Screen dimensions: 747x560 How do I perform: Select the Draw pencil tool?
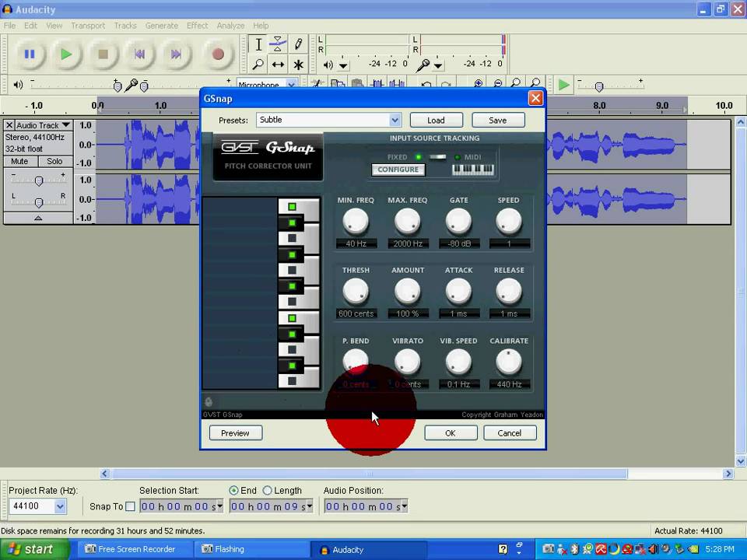tap(298, 44)
